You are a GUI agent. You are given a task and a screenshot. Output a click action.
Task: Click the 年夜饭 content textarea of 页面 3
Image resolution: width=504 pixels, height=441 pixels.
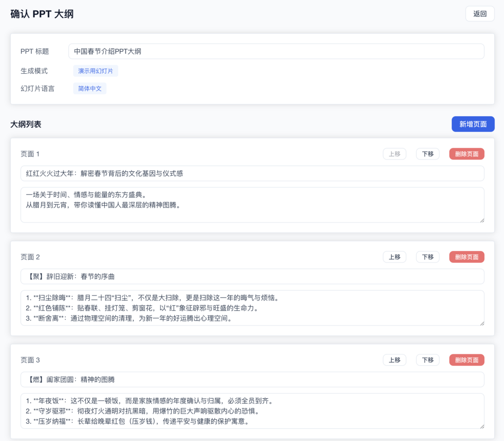coord(252,410)
